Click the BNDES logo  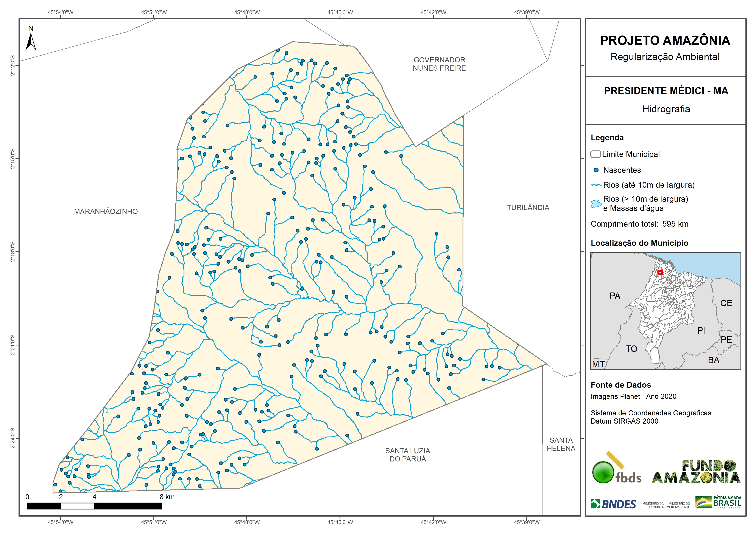613,504
